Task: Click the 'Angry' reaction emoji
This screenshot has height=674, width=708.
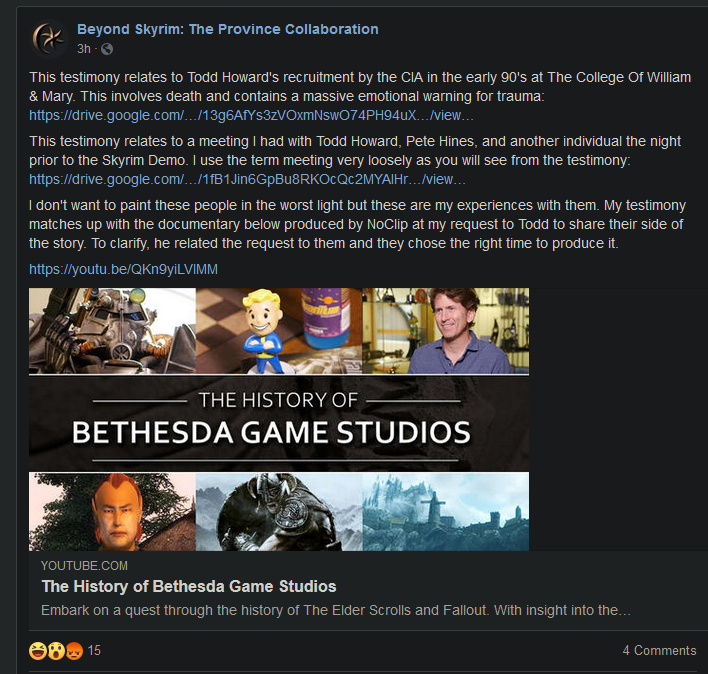Action: 75,651
